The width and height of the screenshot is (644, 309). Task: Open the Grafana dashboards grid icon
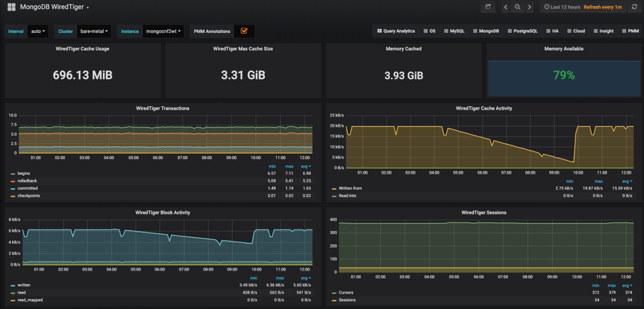(x=11, y=7)
